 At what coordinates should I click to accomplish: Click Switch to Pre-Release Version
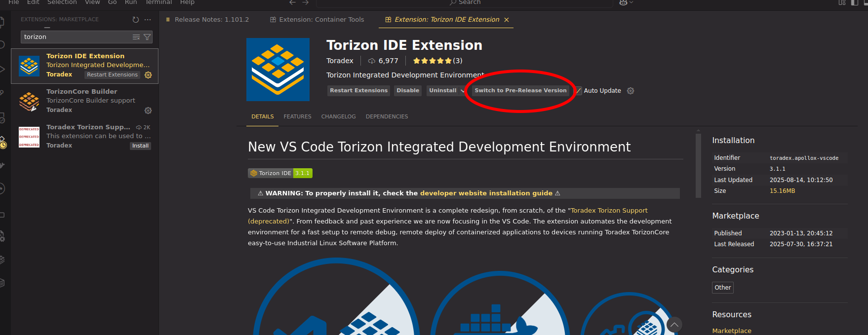tap(520, 91)
